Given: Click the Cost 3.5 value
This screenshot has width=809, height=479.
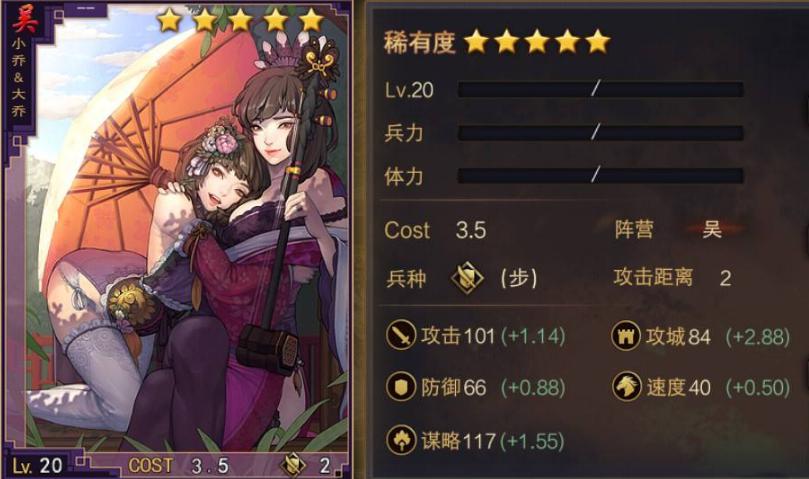Looking at the screenshot, I should 471,230.
